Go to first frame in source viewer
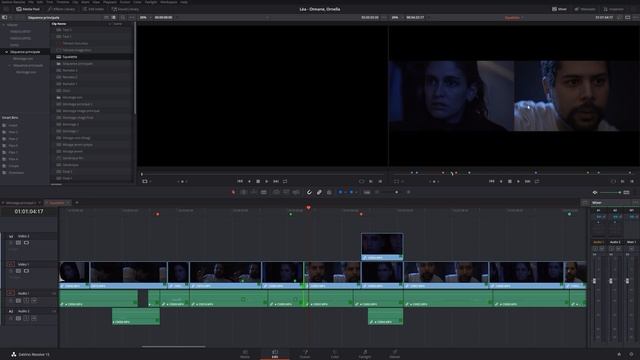This screenshot has width=640, height=360. 240,181
